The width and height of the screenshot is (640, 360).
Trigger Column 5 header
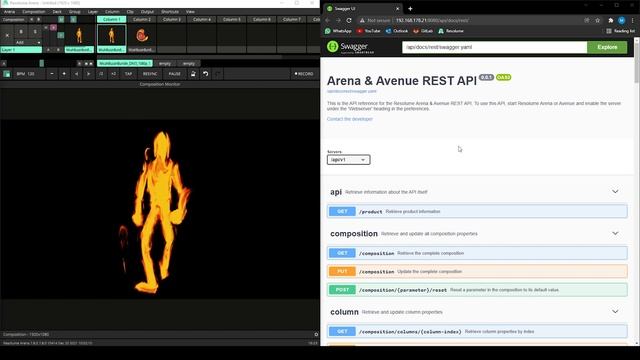231,19
